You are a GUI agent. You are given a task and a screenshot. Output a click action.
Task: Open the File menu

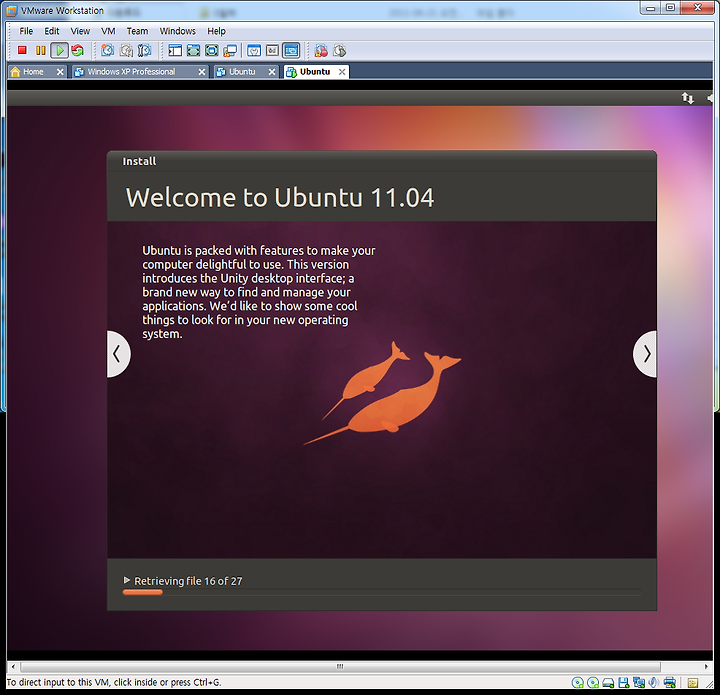(x=26, y=31)
